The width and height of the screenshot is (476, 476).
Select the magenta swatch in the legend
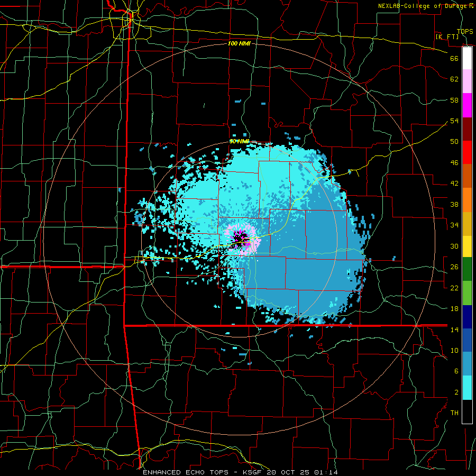point(467,105)
